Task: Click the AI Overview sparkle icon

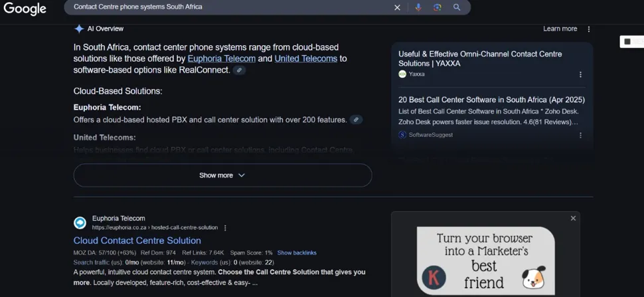Action: tap(79, 29)
